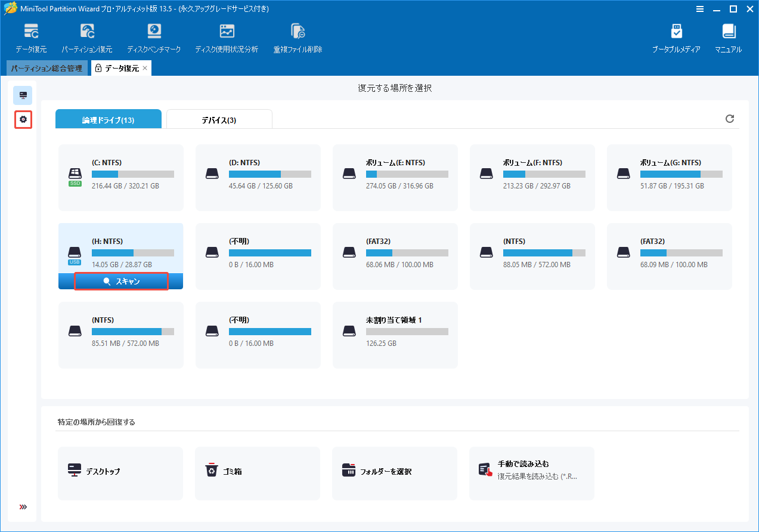
Task: Refresh the drive list
Action: pyautogui.click(x=730, y=119)
